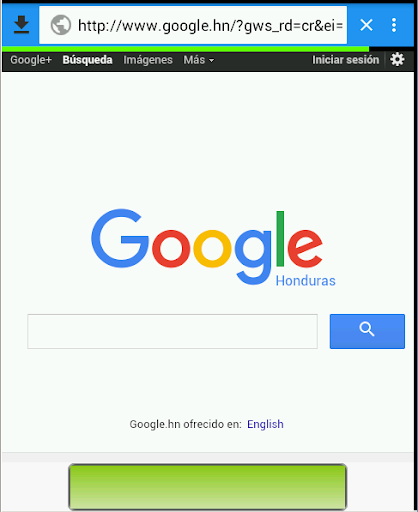Switch to Búsqueda tab
The height and width of the screenshot is (512, 418).
tap(87, 60)
